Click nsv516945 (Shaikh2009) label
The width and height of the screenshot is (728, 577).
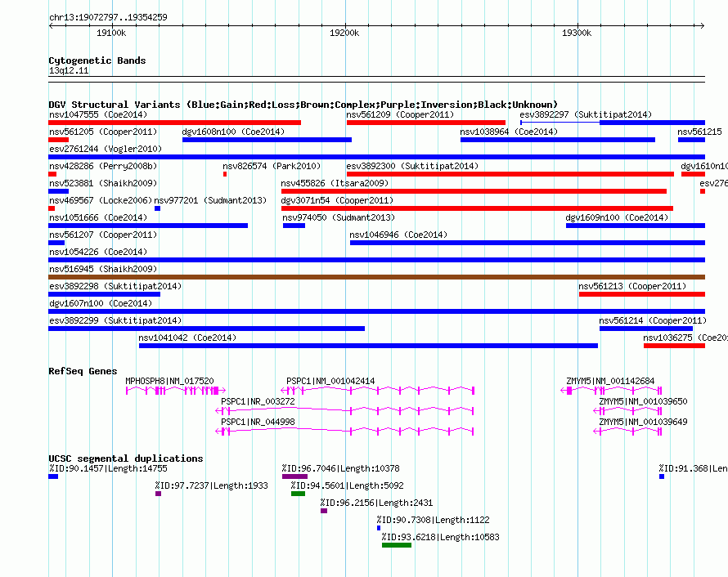pyautogui.click(x=103, y=269)
